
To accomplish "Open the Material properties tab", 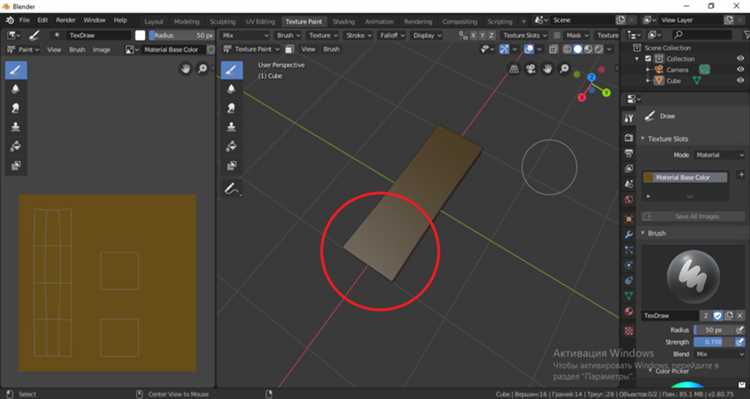I will (629, 311).
